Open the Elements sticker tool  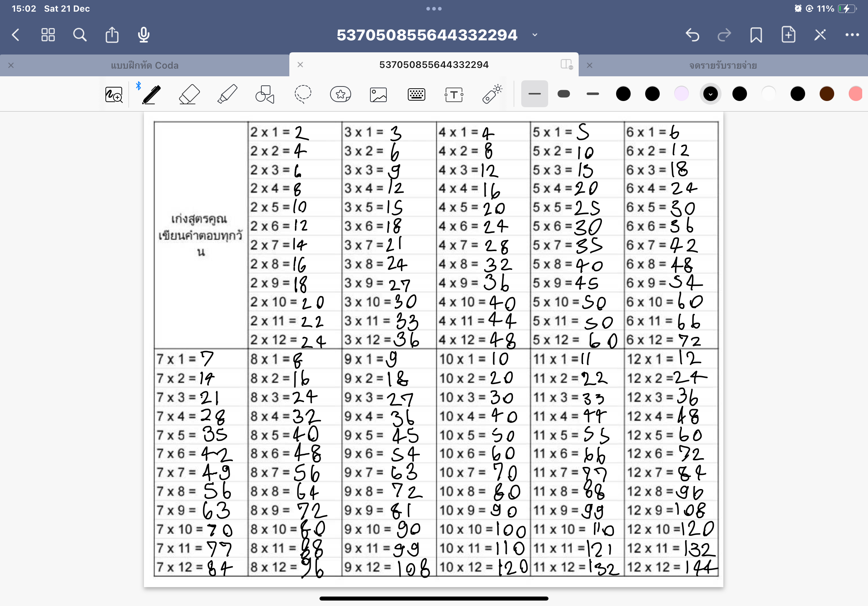(x=340, y=94)
